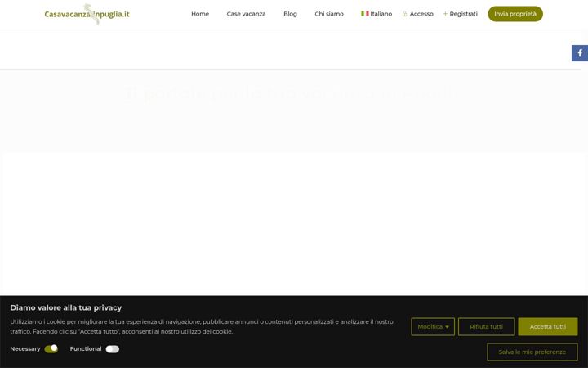Image resolution: width=588 pixels, height=368 pixels.
Task: Click the plus icon beside Registrati
Action: click(445, 14)
